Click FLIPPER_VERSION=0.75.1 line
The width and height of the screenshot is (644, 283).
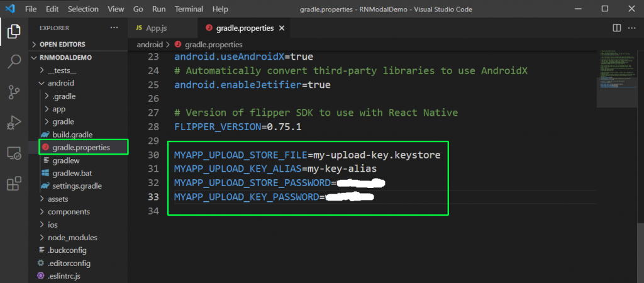tap(238, 127)
